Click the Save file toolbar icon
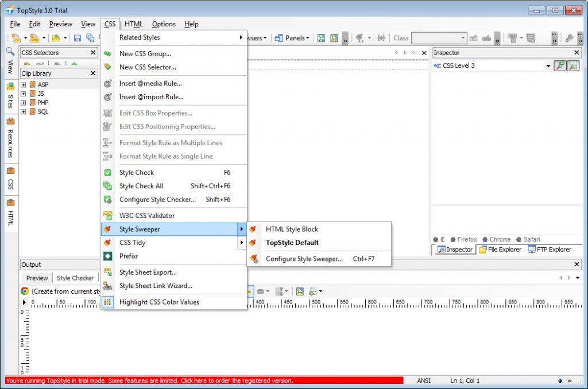 click(x=78, y=38)
